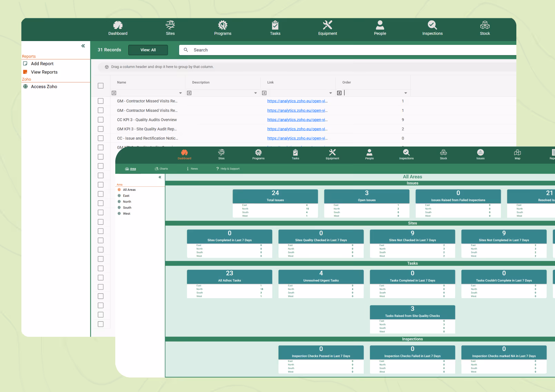Open Dashboard in the front window navbar

tap(184, 154)
